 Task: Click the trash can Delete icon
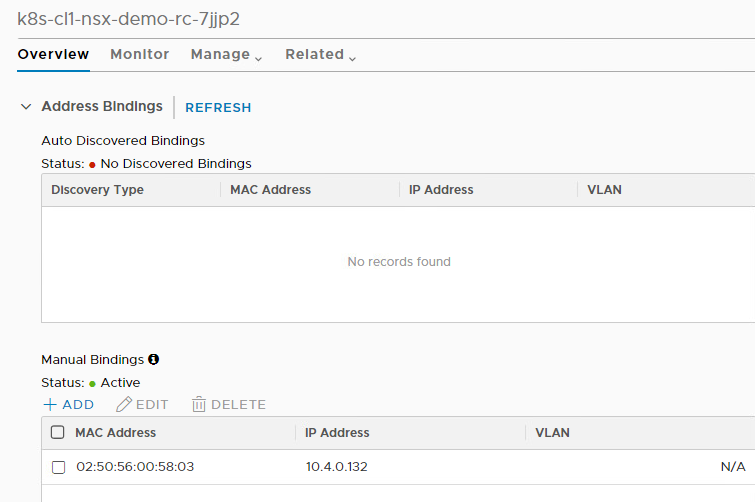tap(199, 405)
